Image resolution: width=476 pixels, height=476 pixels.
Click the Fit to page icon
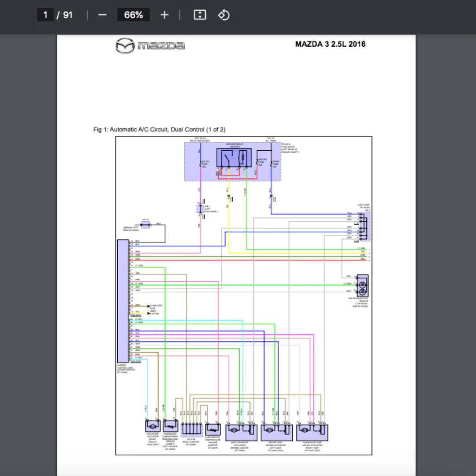point(200,15)
